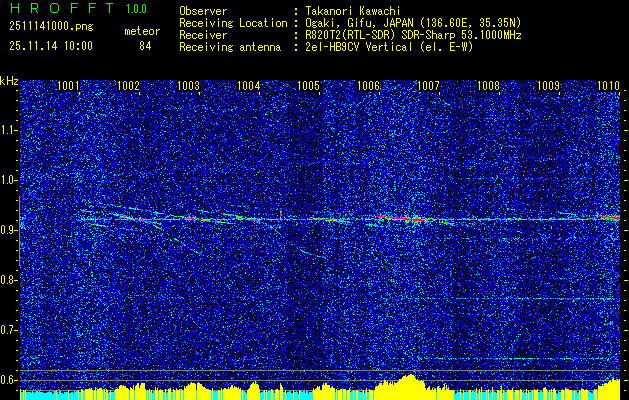The width and height of the screenshot is (629, 400).
Task: Click the version number 1.0.0
Action: click(x=136, y=9)
